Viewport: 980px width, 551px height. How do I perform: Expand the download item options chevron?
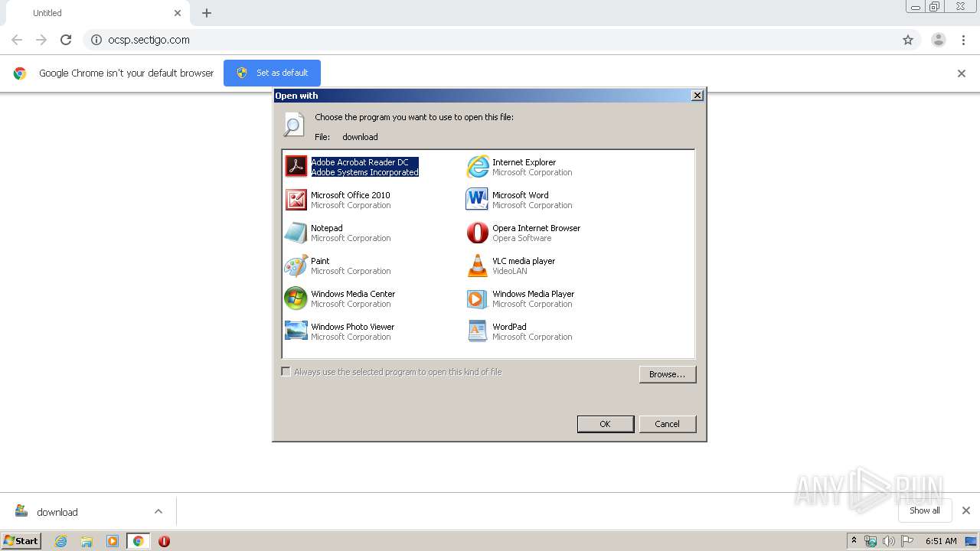(x=158, y=511)
